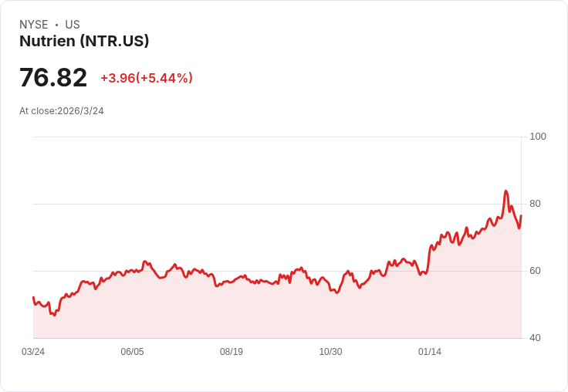Select the US market label

[73, 25]
